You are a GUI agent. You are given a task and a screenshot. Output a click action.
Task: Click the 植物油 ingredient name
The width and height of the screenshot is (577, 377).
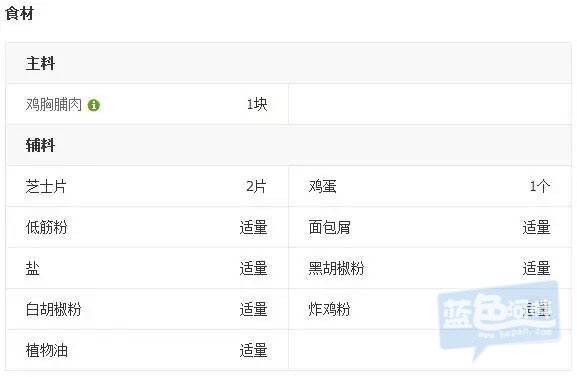tap(47, 350)
